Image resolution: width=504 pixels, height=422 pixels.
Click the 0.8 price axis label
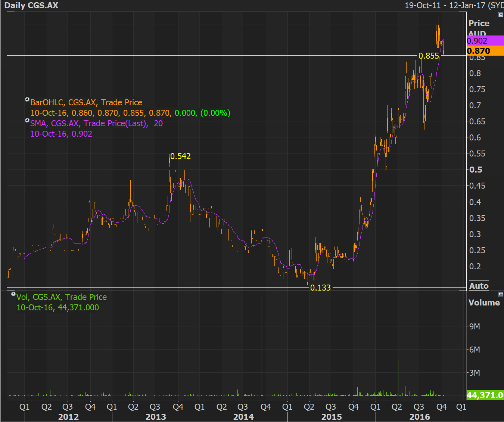pyautogui.click(x=475, y=73)
